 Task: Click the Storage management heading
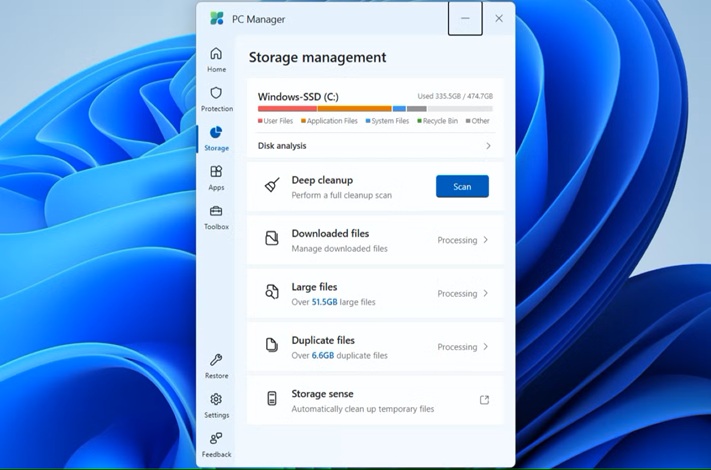317,58
